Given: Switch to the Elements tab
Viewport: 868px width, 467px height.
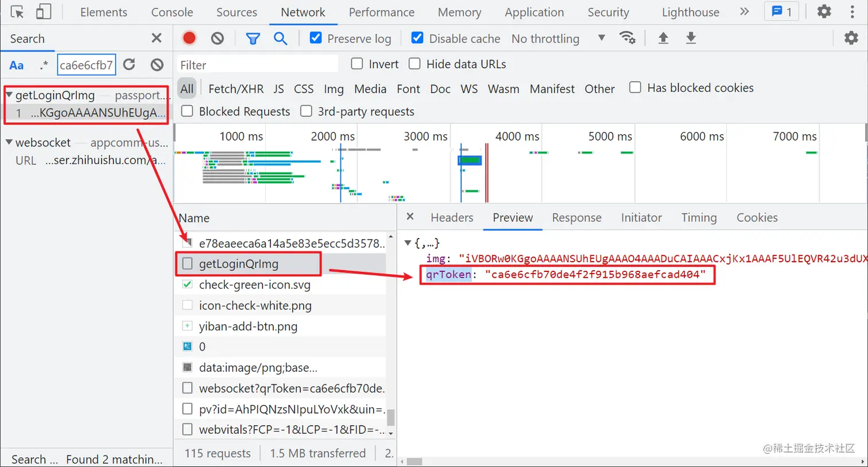Looking at the screenshot, I should (x=104, y=12).
